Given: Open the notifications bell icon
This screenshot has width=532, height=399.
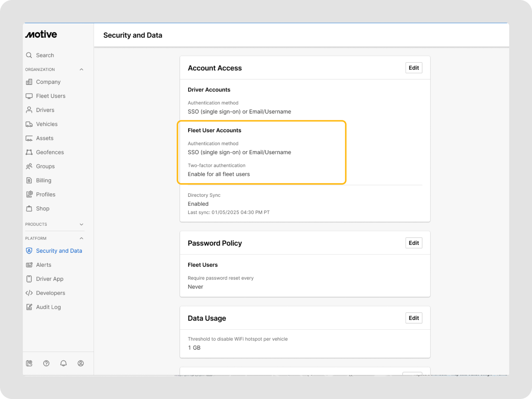Looking at the screenshot, I should (63, 363).
